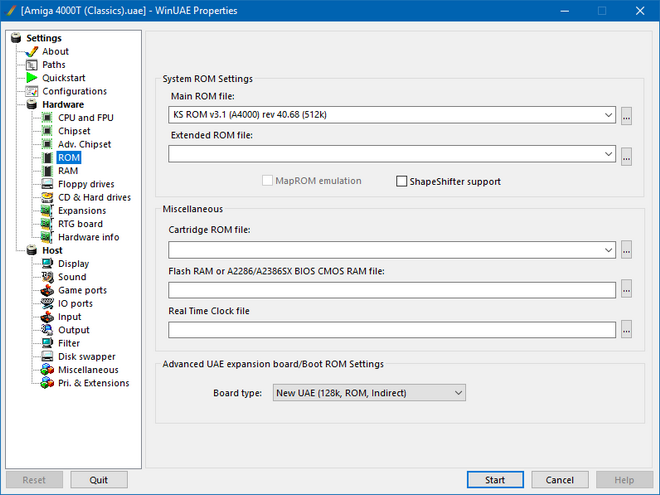This screenshot has height=495, width=660.
Task: Enable ShapeShifter support checkbox
Action: pyautogui.click(x=402, y=182)
